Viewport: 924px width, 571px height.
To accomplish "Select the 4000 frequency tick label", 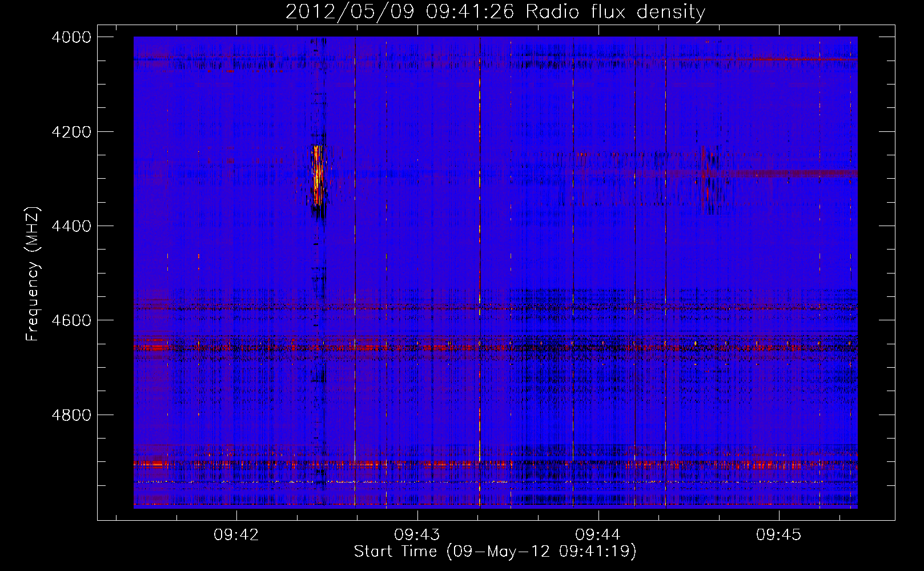I will (x=71, y=37).
